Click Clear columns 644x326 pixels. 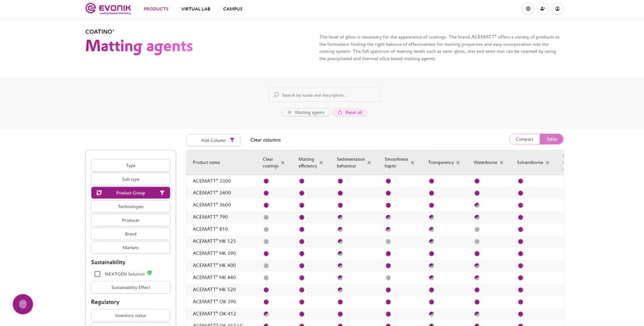click(266, 140)
